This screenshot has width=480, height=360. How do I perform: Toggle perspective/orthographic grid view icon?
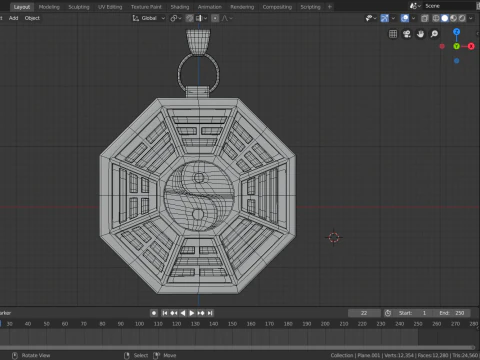click(x=393, y=34)
